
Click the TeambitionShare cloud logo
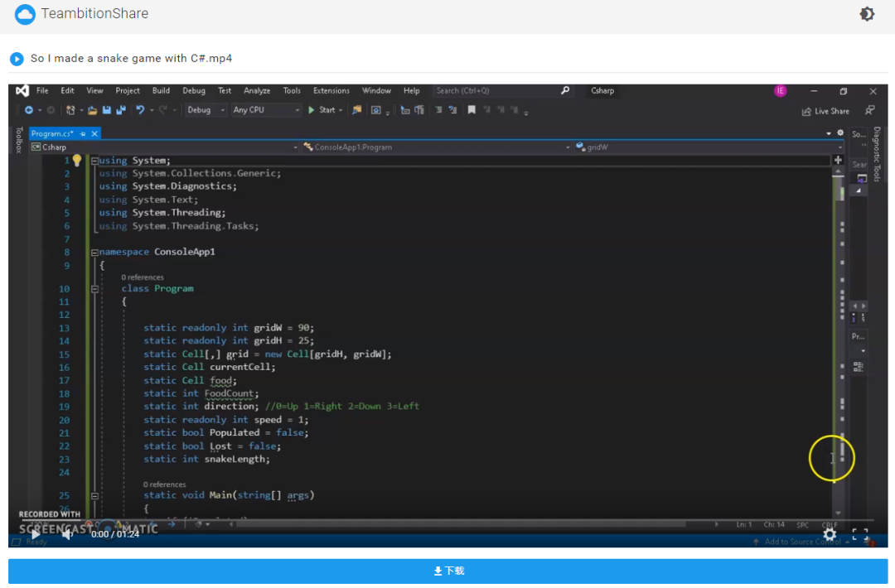[x=25, y=14]
